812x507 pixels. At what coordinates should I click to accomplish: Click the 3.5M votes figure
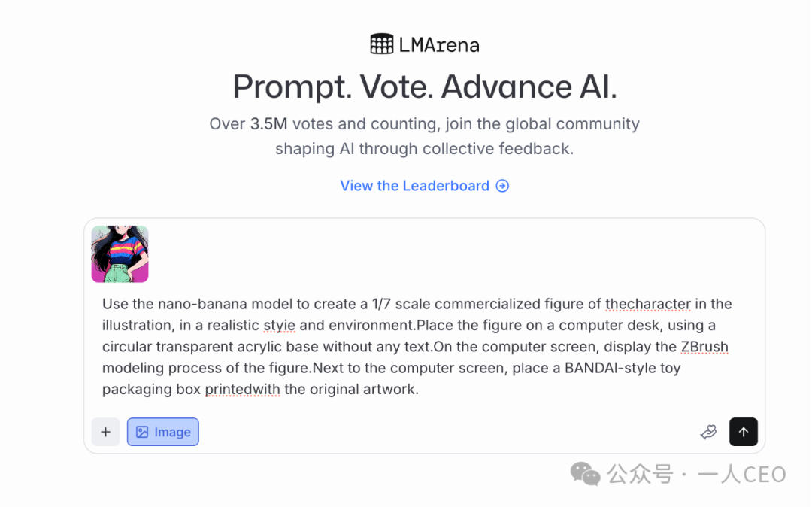pos(268,124)
